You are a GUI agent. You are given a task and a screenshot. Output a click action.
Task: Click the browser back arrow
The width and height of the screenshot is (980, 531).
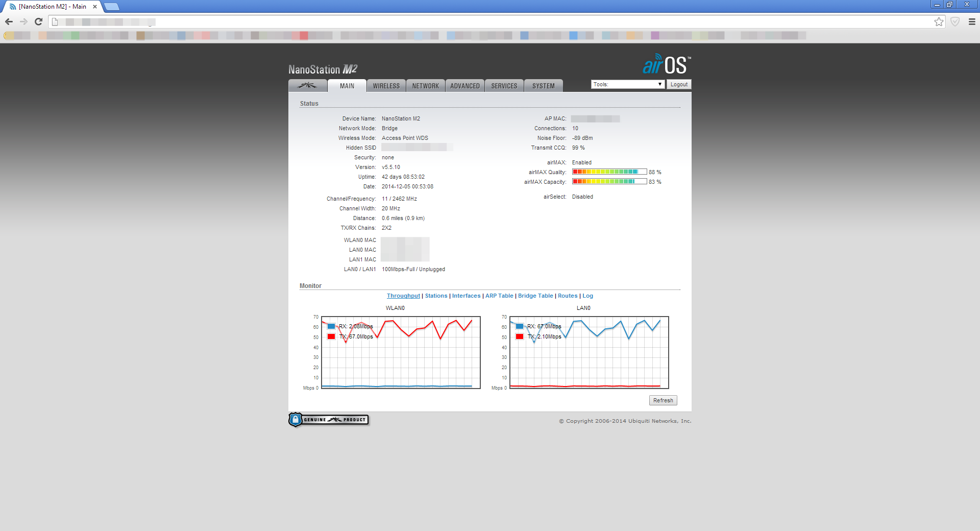pyautogui.click(x=9, y=22)
